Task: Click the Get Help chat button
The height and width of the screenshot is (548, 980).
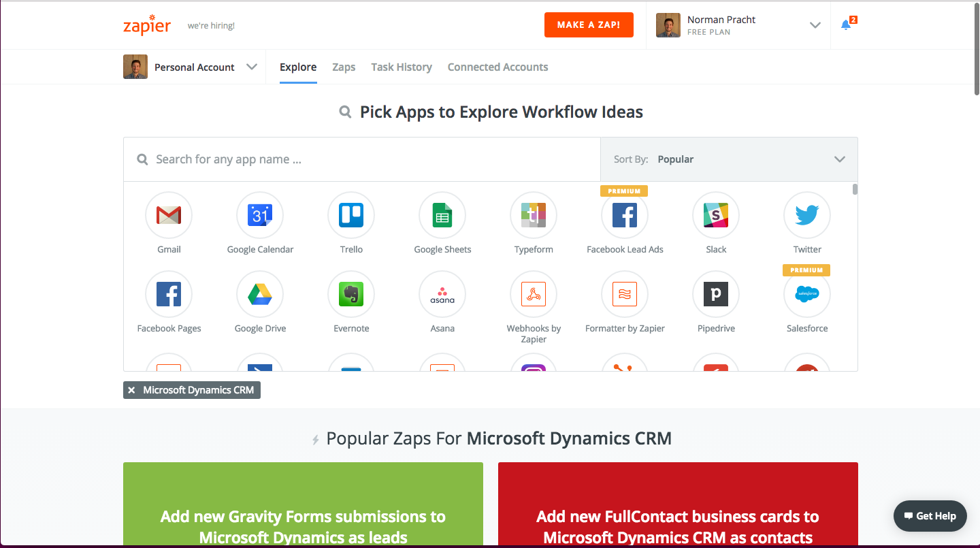Action: [930, 516]
